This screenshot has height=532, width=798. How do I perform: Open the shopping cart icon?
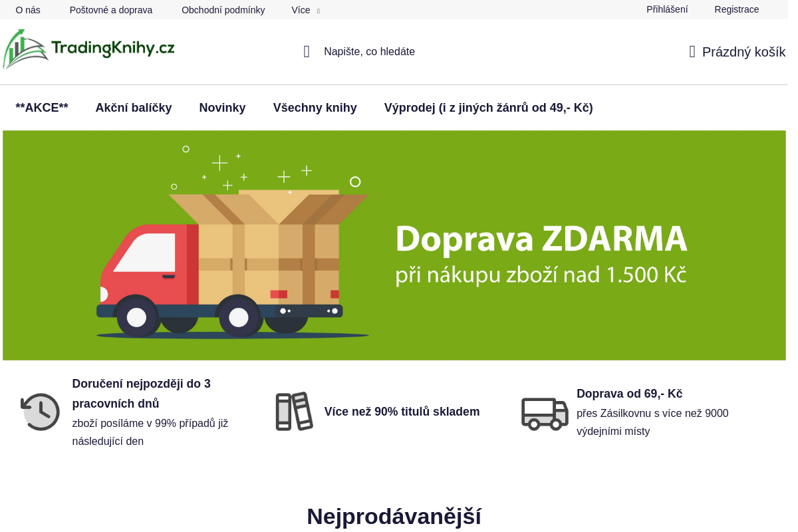tap(692, 52)
